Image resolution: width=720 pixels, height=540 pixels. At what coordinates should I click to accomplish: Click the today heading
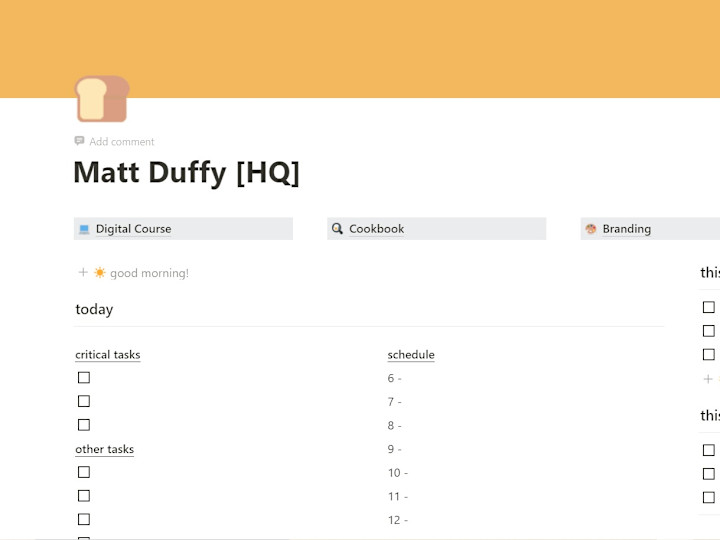tap(94, 309)
